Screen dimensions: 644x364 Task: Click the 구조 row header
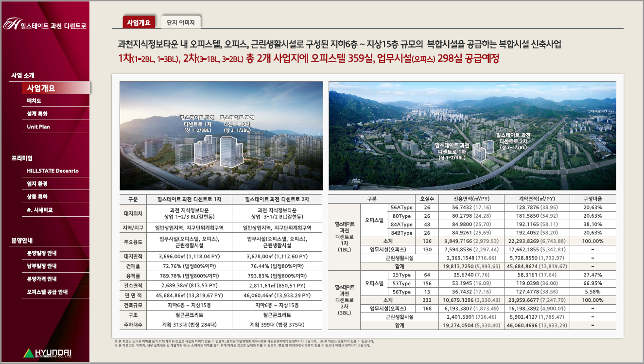coord(133,315)
